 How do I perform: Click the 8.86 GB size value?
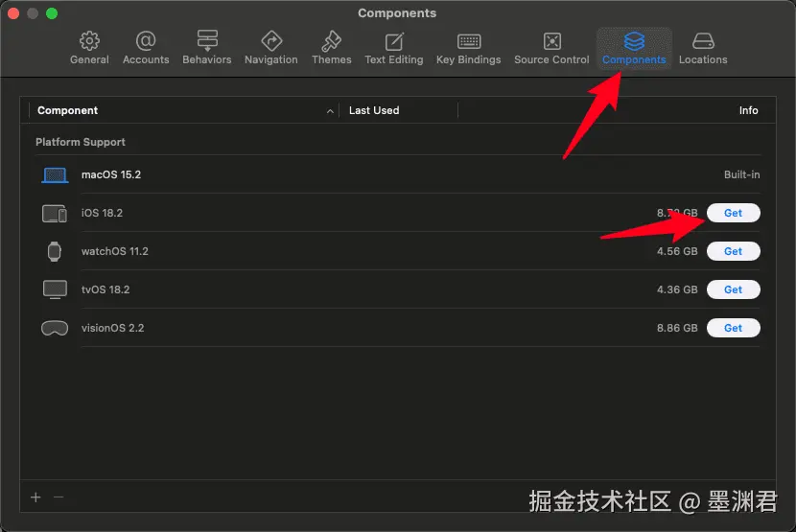coord(677,328)
